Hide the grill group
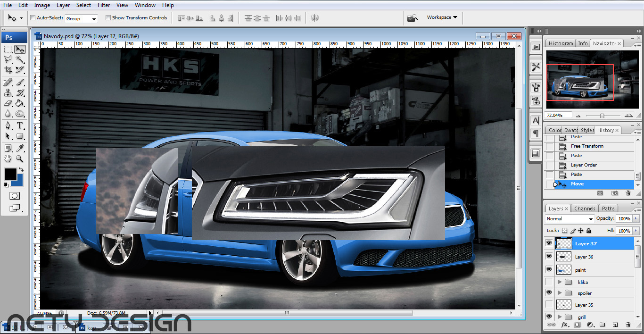Viewport: 644px width, 334px height. [x=549, y=317]
